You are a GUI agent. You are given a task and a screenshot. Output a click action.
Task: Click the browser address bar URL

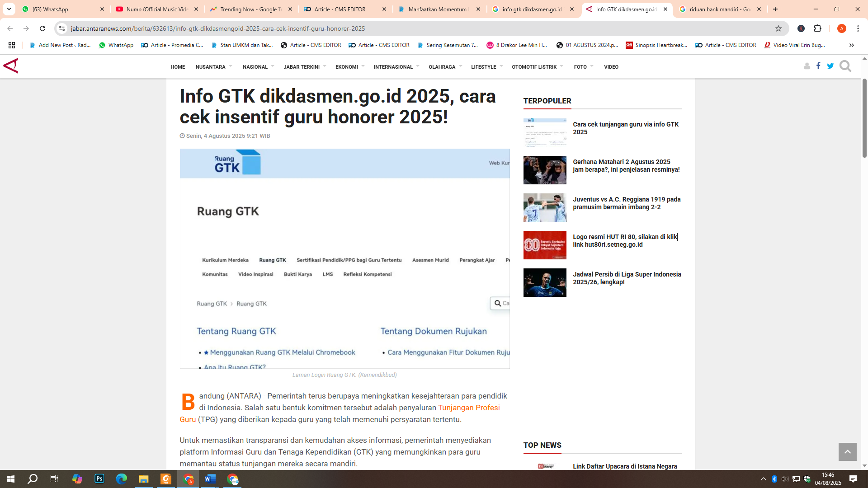pyautogui.click(x=218, y=28)
